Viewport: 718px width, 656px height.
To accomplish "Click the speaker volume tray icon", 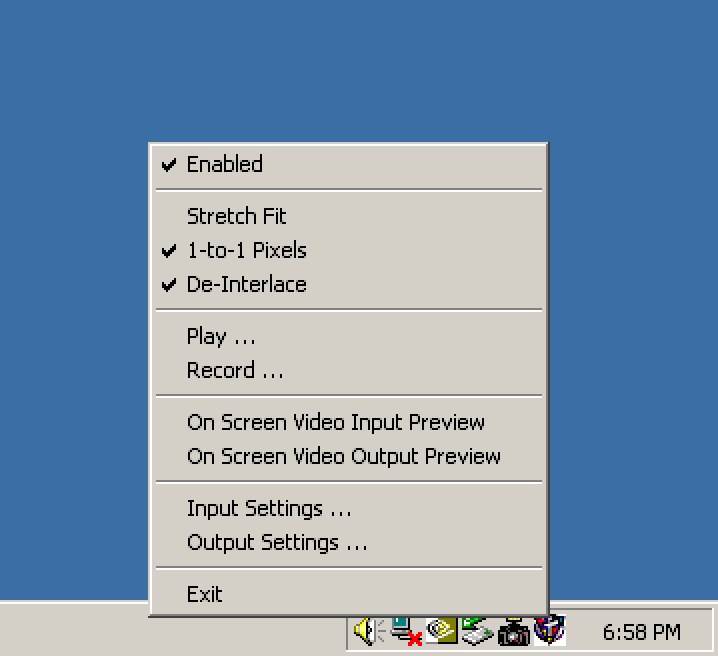I will [369, 631].
